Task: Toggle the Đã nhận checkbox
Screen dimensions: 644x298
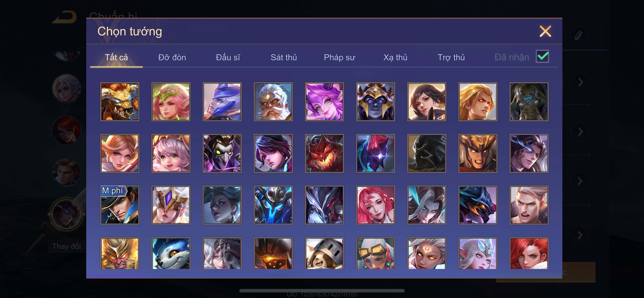Action: [542, 56]
